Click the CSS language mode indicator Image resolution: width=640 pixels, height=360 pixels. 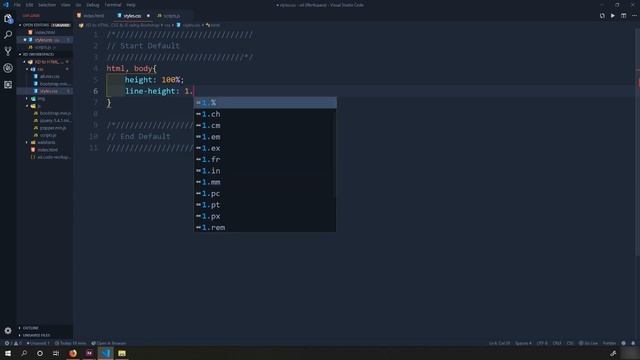pyautogui.click(x=570, y=343)
